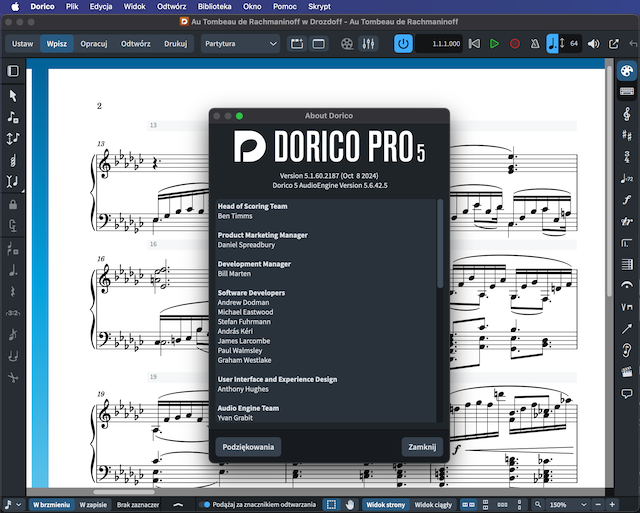Click the dotted note tool
Image resolution: width=640 pixels, height=513 pixels.
13,270
